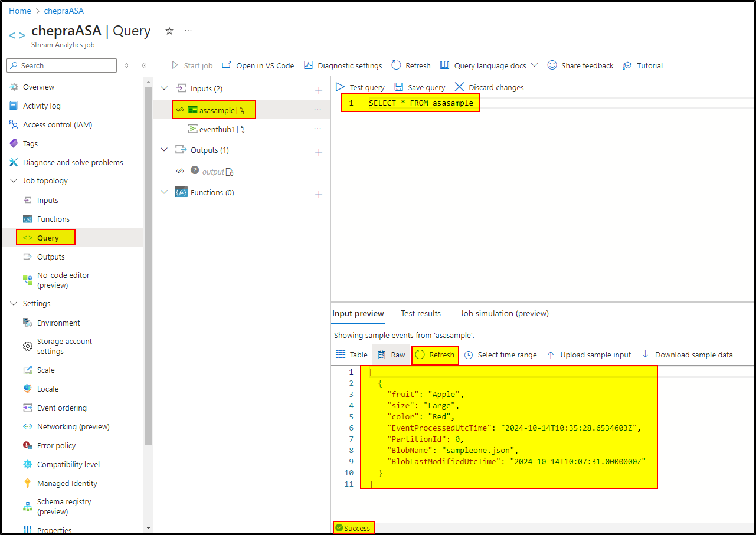Switch to the Test results tab

[x=420, y=313]
